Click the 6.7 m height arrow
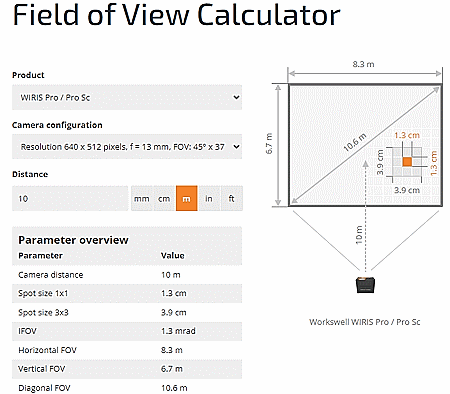 pos(278,145)
